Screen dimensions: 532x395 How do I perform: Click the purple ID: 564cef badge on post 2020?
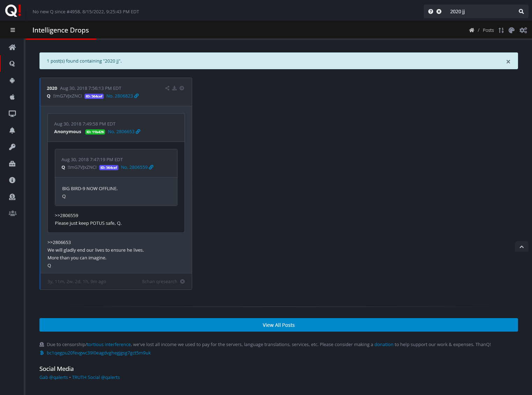94,96
